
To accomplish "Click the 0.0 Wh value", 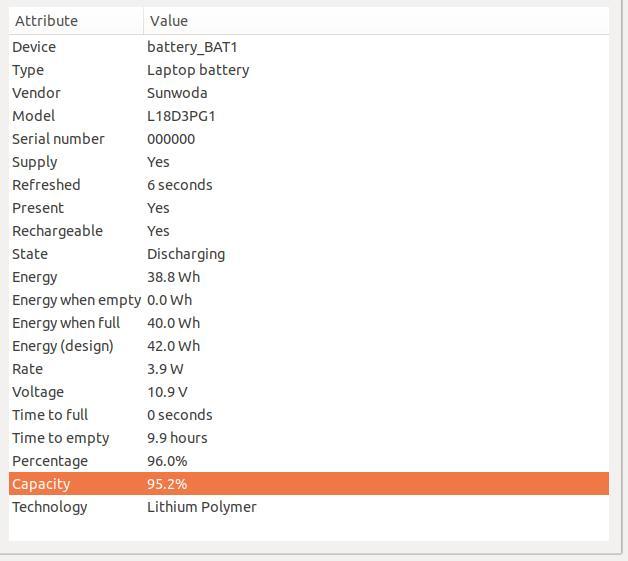I will pyautogui.click(x=169, y=300).
